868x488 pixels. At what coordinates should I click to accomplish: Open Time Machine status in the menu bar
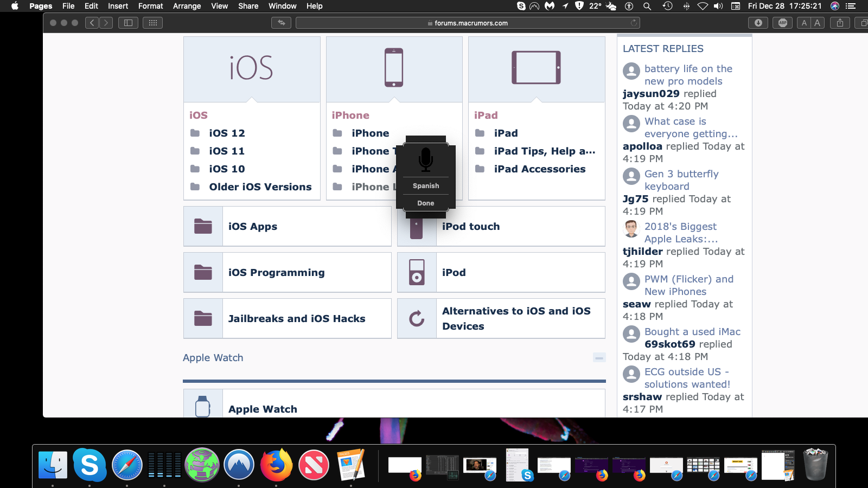(x=667, y=6)
